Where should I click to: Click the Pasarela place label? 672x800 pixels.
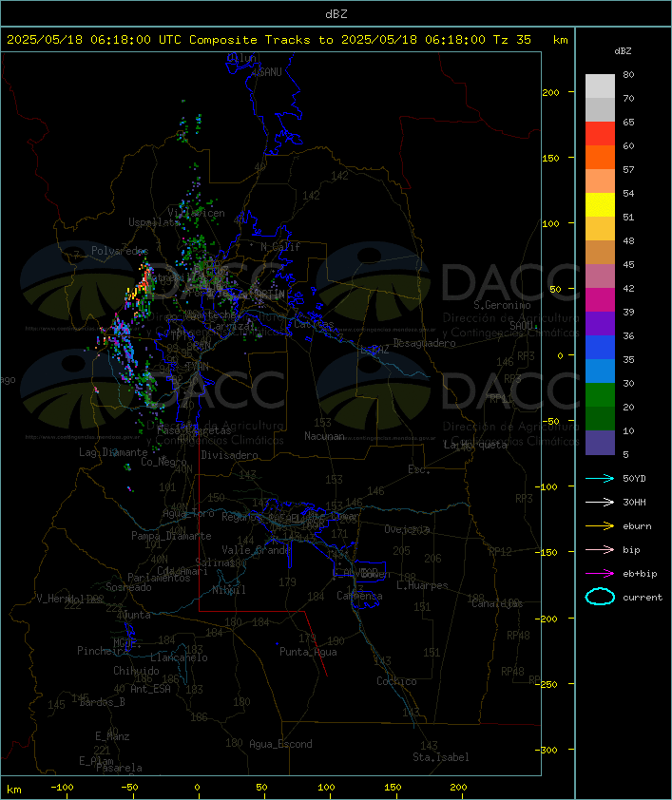pos(119,768)
